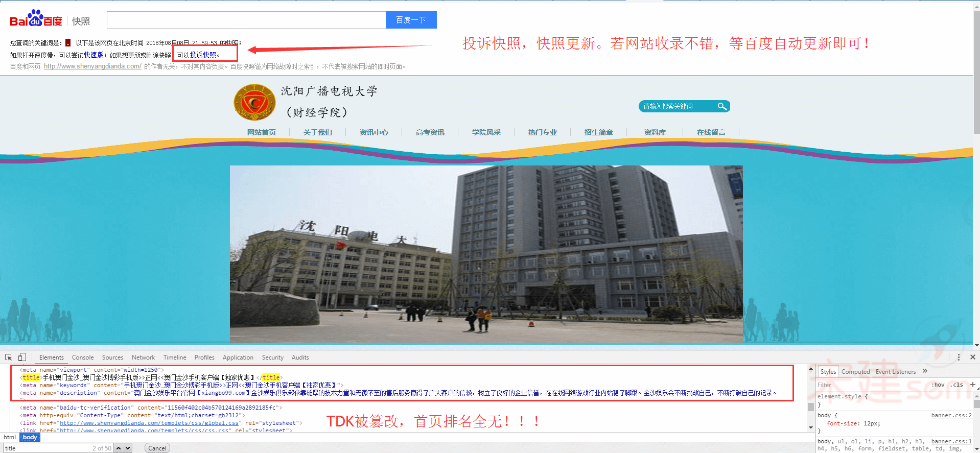Open shenyangdianda.com URL link

pos(92,66)
